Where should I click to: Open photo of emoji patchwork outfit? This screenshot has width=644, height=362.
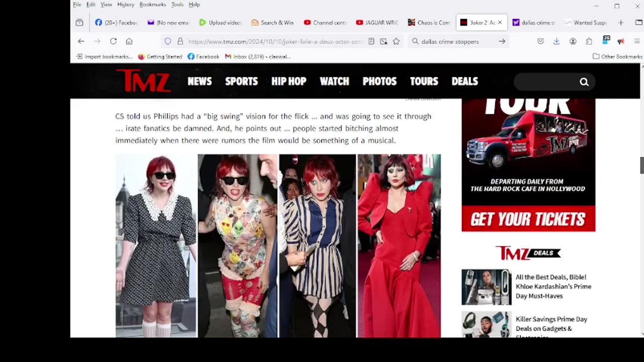(237, 246)
